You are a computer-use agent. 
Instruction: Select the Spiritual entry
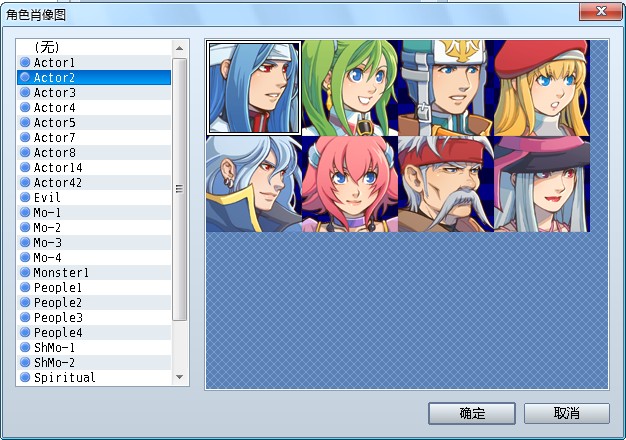94,377
